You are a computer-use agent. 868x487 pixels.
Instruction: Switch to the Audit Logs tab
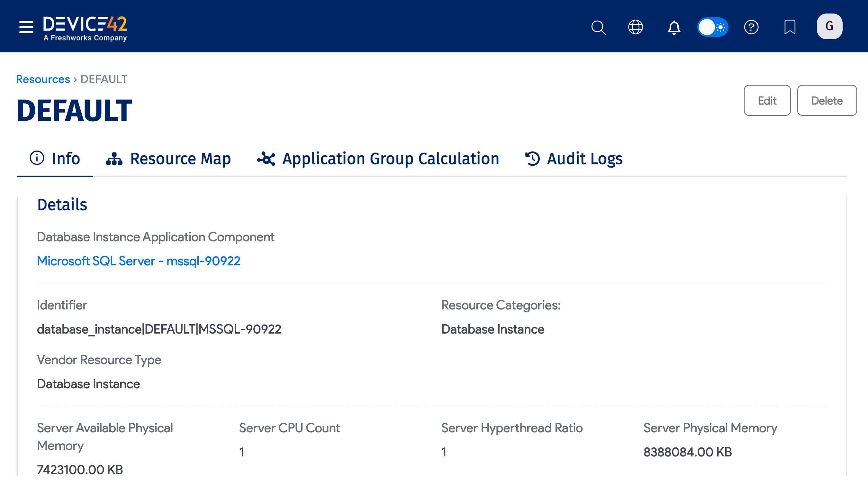574,159
